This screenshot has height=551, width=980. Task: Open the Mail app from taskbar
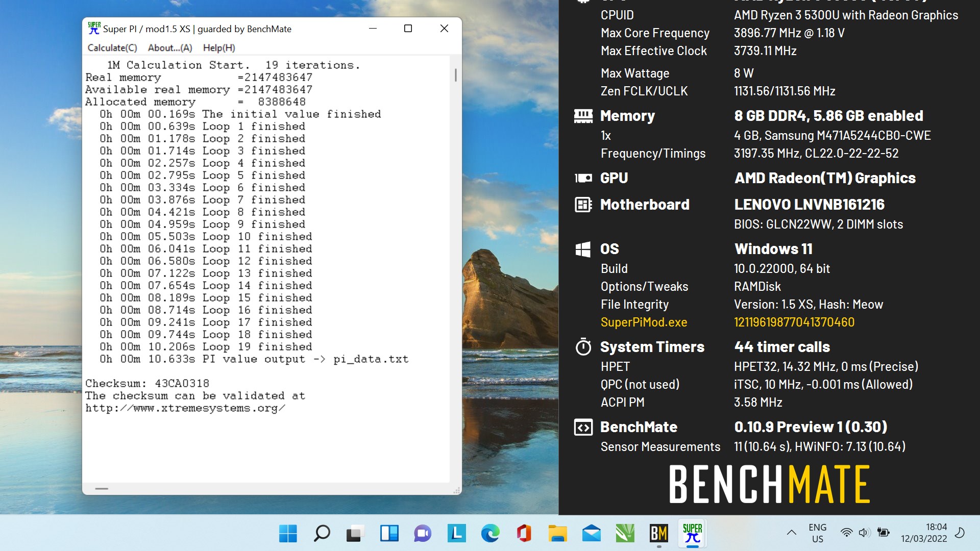591,534
